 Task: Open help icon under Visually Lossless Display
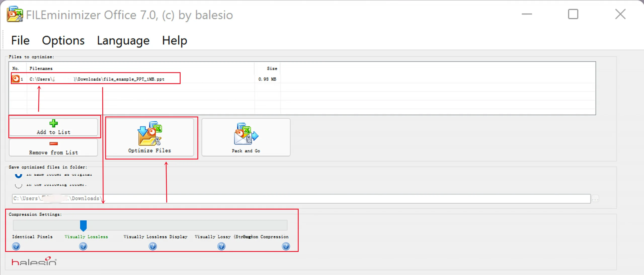[x=153, y=246]
